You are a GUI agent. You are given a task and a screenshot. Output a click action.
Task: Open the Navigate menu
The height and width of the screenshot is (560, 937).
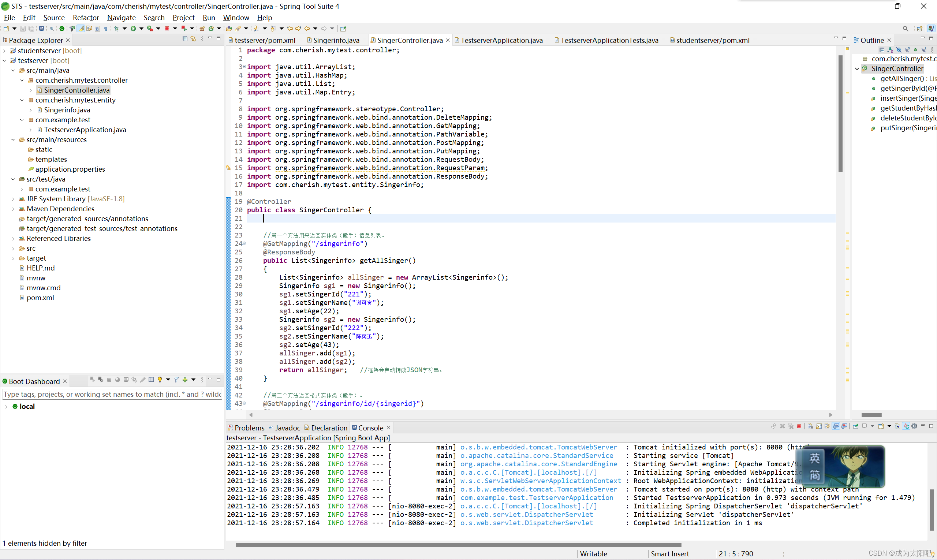[x=121, y=18]
